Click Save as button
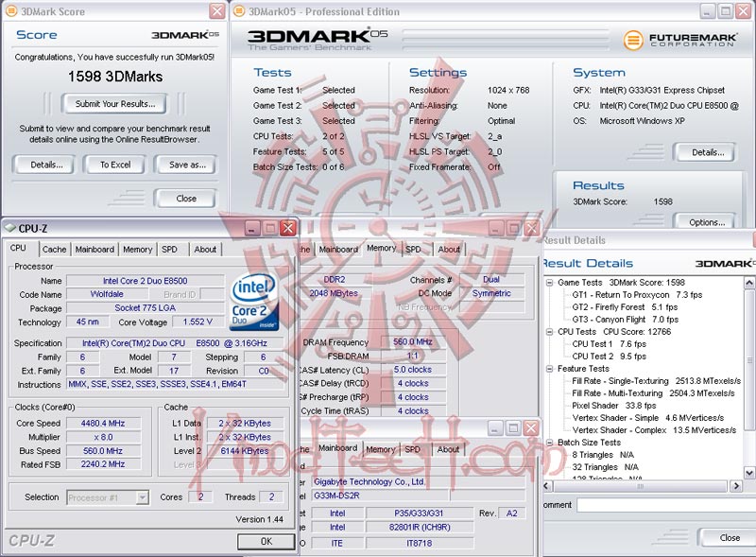This screenshot has height=557, width=756. 187,165
